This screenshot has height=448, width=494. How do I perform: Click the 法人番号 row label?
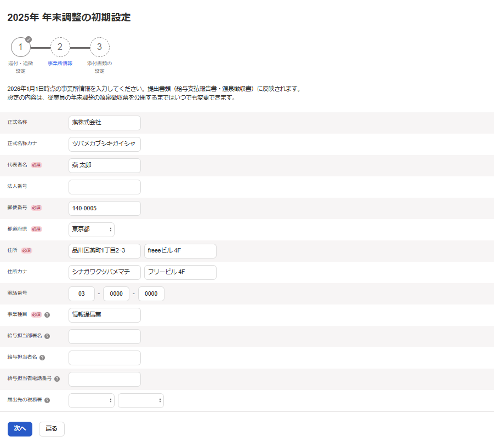pos(18,186)
